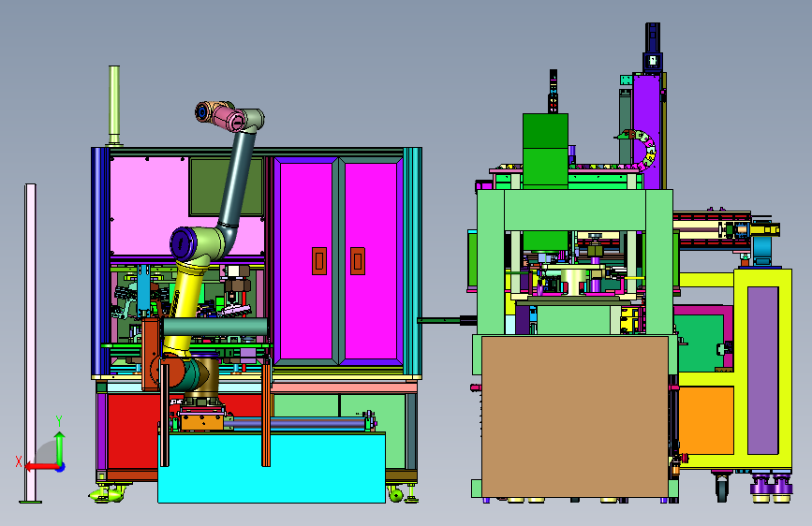Pick the tall white standing pole at far left
This screenshot has height=526, width=812.
(x=31, y=343)
